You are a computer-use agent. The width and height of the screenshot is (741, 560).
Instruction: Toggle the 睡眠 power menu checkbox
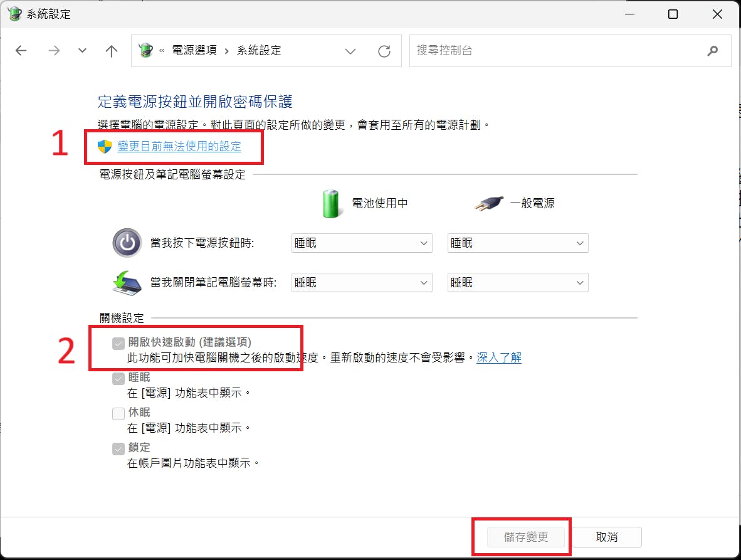118,378
